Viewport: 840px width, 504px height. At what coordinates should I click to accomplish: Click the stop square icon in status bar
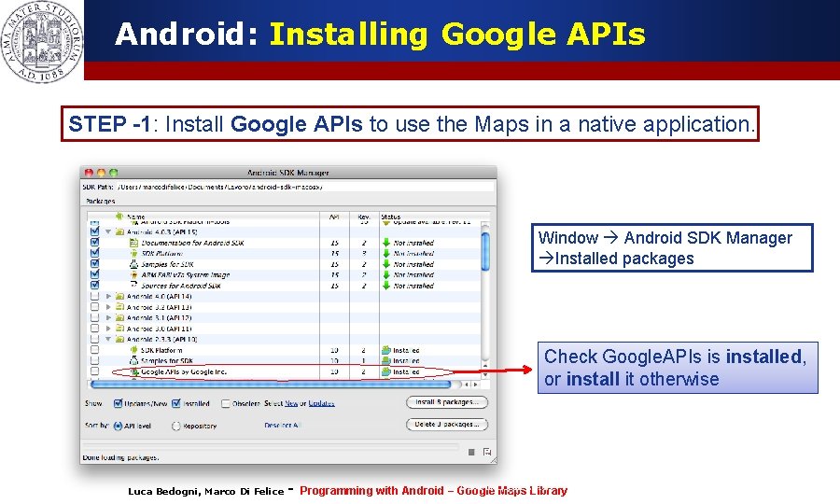pos(471,452)
